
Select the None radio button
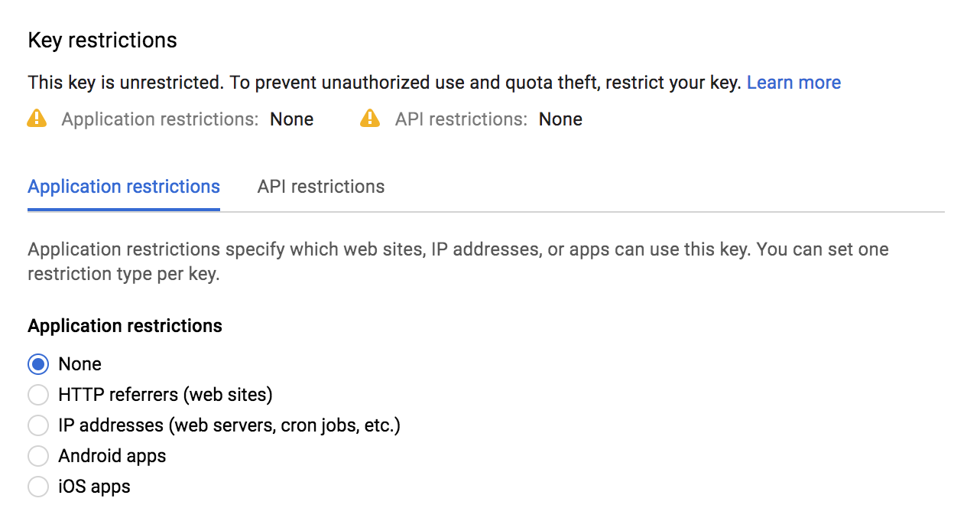[38, 364]
